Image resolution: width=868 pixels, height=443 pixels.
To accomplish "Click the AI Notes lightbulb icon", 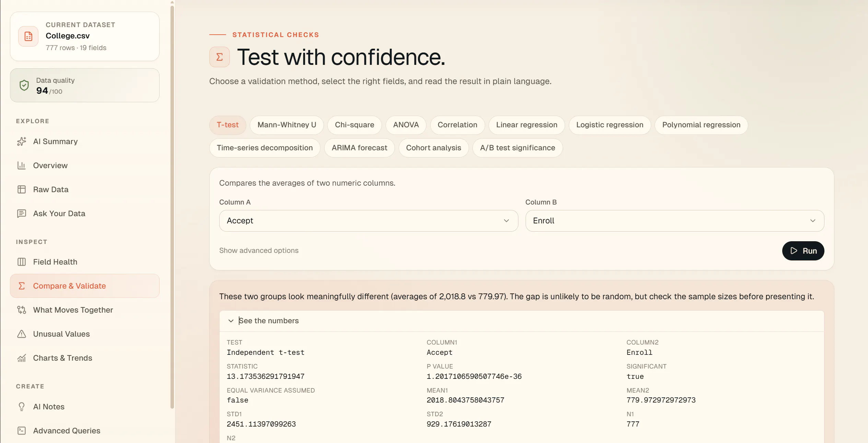I will click(22, 407).
